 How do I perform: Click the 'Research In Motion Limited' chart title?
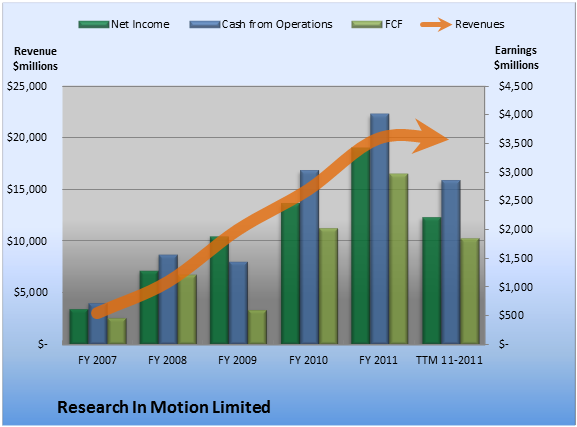click(164, 407)
